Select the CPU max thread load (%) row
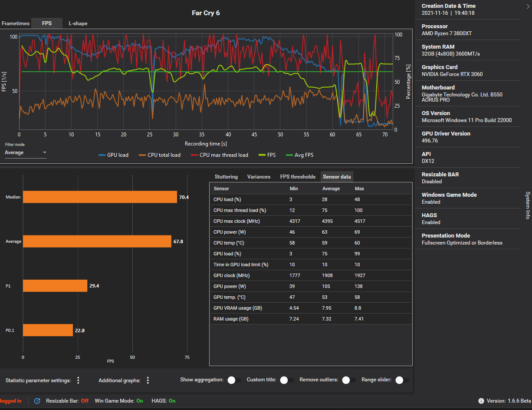Image resolution: width=532 pixels, height=410 pixels. [311, 210]
